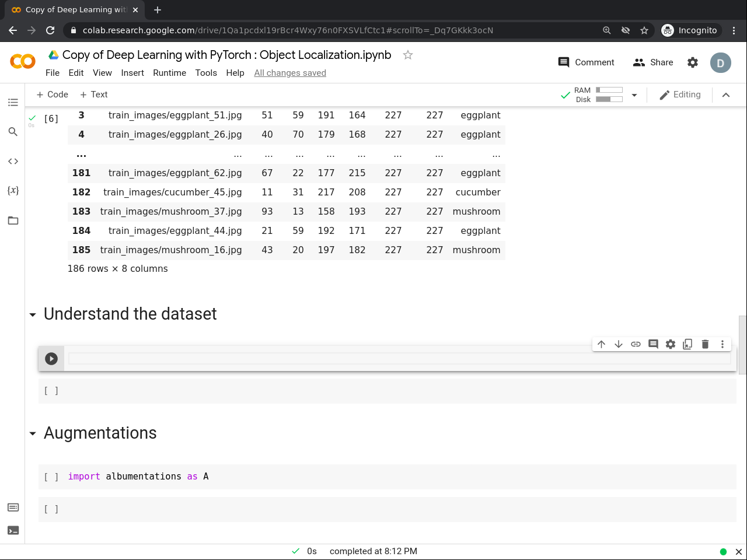This screenshot has width=747, height=560.
Task: Click inside the empty selected code cell
Action: (397, 358)
